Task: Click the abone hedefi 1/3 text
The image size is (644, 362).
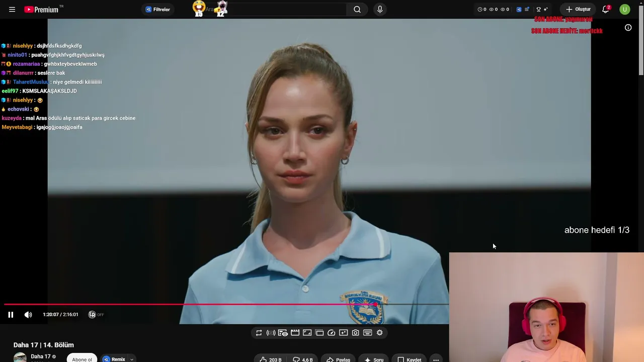Action: (x=597, y=230)
